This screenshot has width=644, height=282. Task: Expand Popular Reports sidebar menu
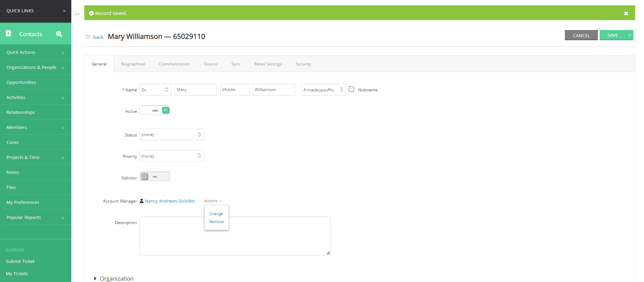pyautogui.click(x=35, y=217)
